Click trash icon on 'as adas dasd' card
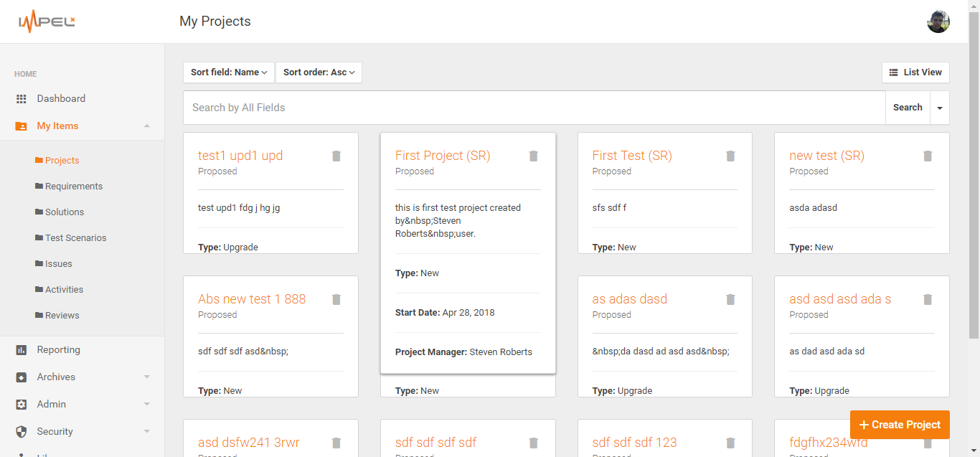 (730, 300)
